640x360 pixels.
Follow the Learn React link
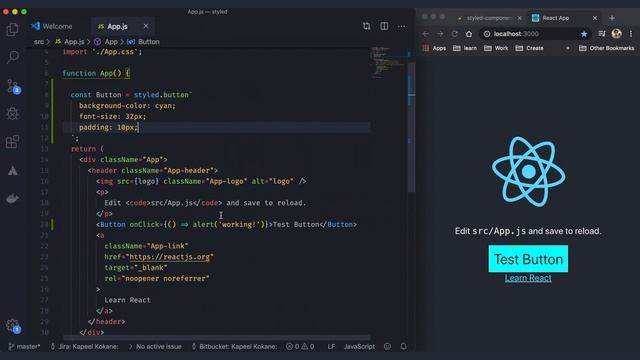528,278
